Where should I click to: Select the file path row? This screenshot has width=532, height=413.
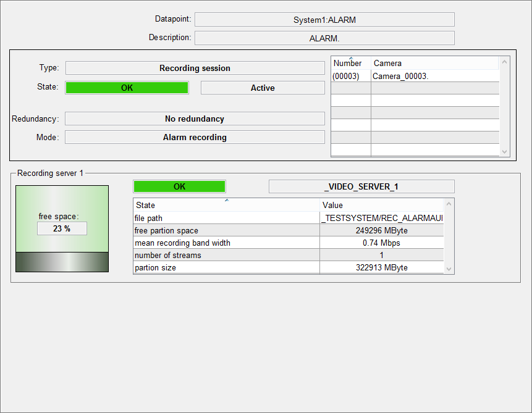tap(226, 218)
